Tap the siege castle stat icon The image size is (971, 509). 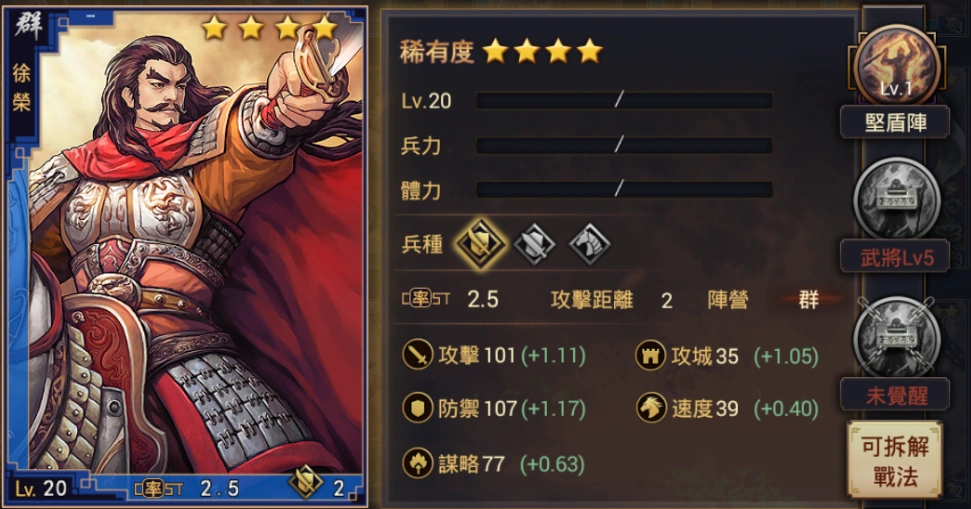tap(651, 356)
